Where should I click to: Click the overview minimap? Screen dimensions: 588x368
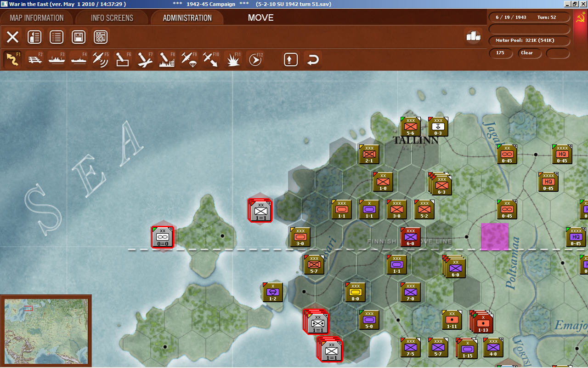click(46, 331)
